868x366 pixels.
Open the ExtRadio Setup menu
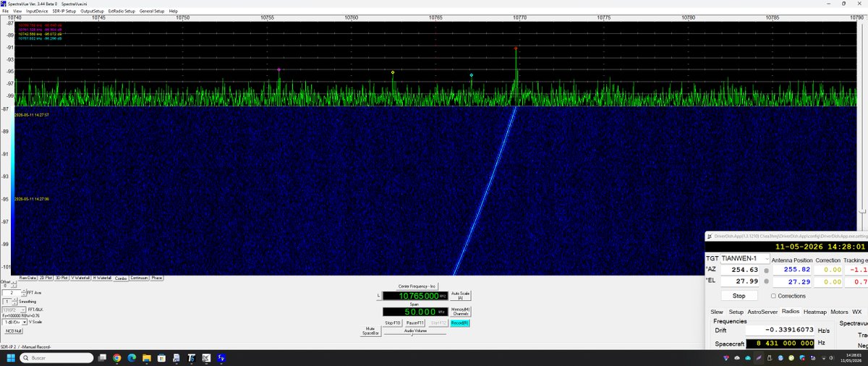[x=122, y=12]
